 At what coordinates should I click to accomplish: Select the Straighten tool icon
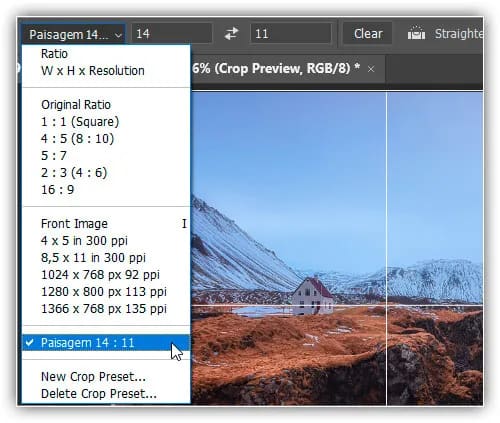pos(416,33)
